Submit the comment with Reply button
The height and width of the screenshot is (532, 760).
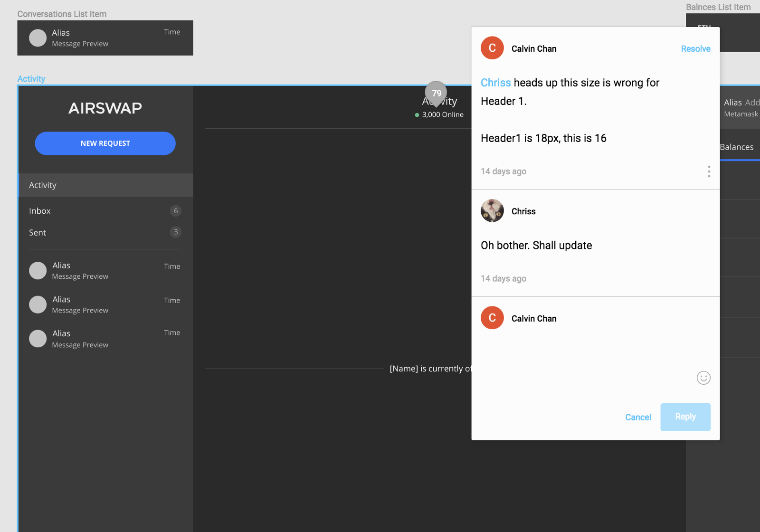click(x=685, y=417)
